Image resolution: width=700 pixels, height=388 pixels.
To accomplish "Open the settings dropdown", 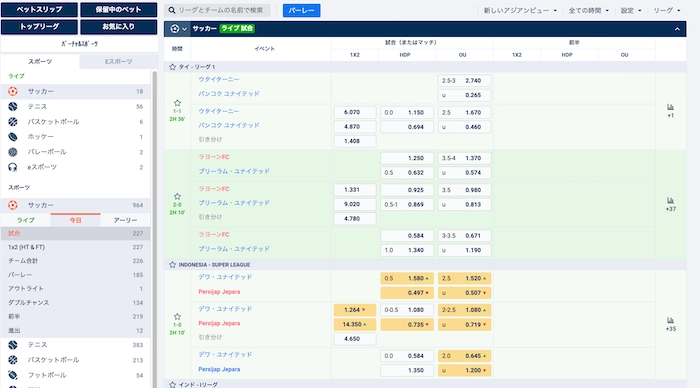I will (x=631, y=10).
